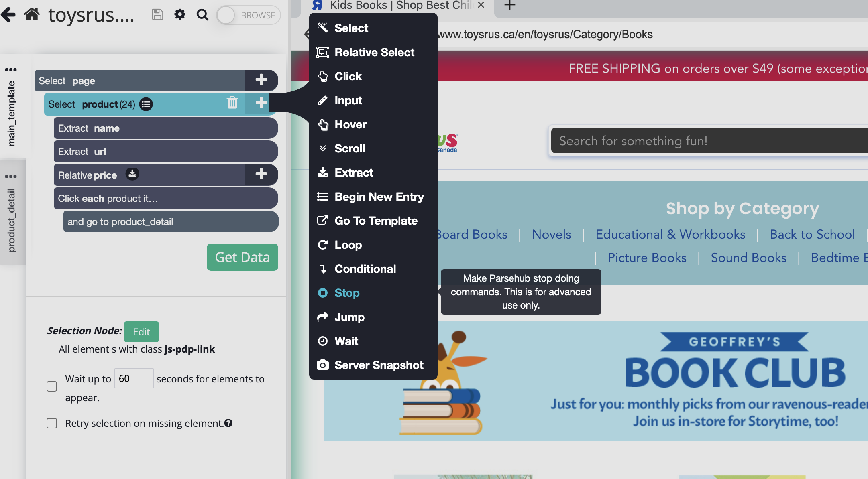
Task: Open main_template options three dots
Action: pos(11,70)
